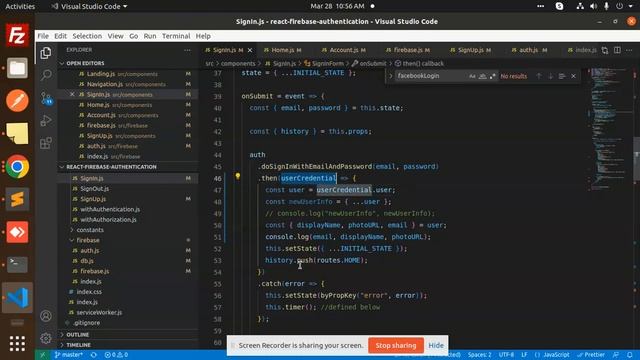Go to next match in find widget
This screenshot has height=360, width=640.
pyautogui.click(x=550, y=76)
